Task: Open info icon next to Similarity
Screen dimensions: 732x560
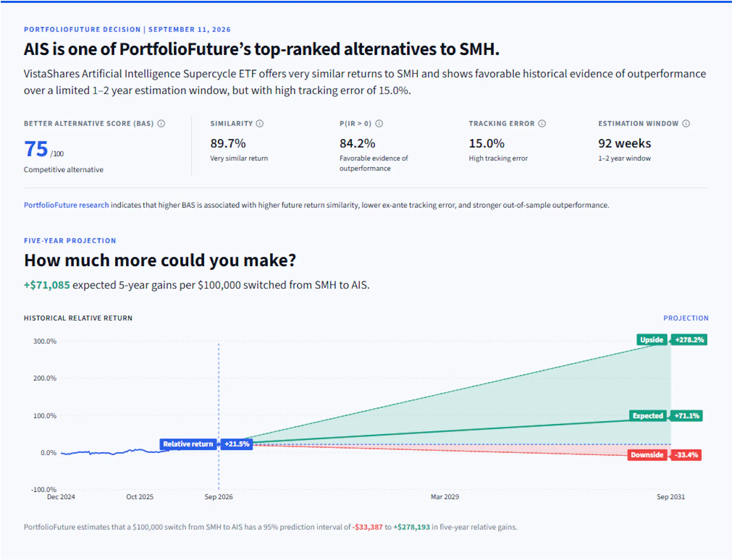Action: 260,123
